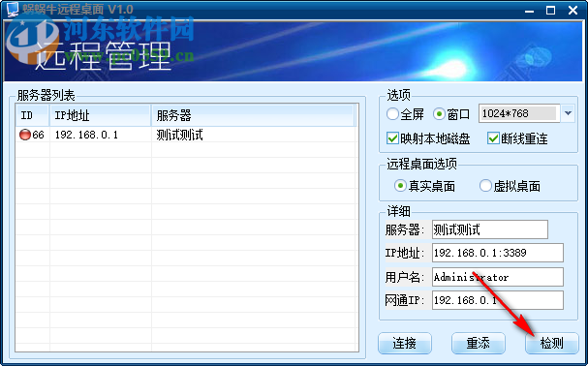Viewport: 588px width, 366px height.
Task: Click the 1024*768 resolution combo box field
Action: tap(519, 113)
